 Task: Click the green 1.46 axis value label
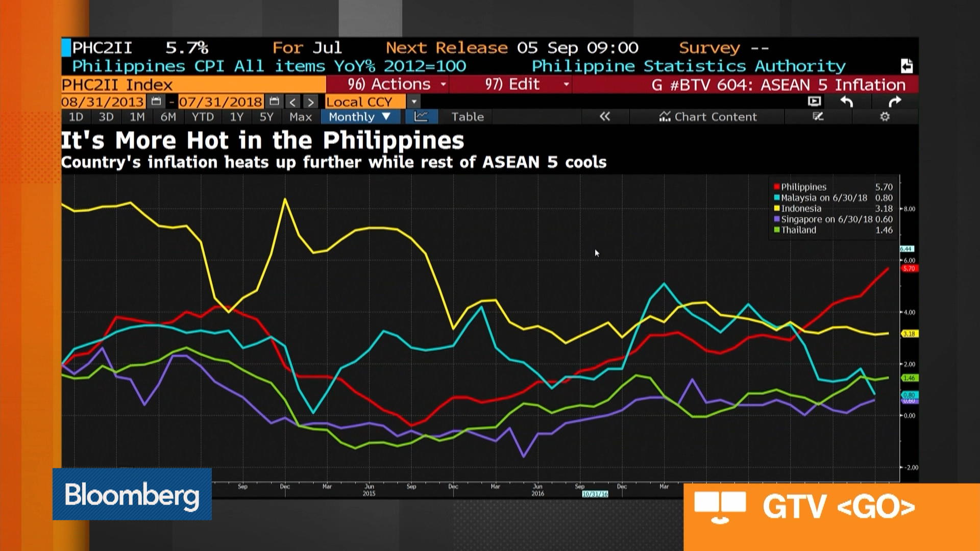910,378
